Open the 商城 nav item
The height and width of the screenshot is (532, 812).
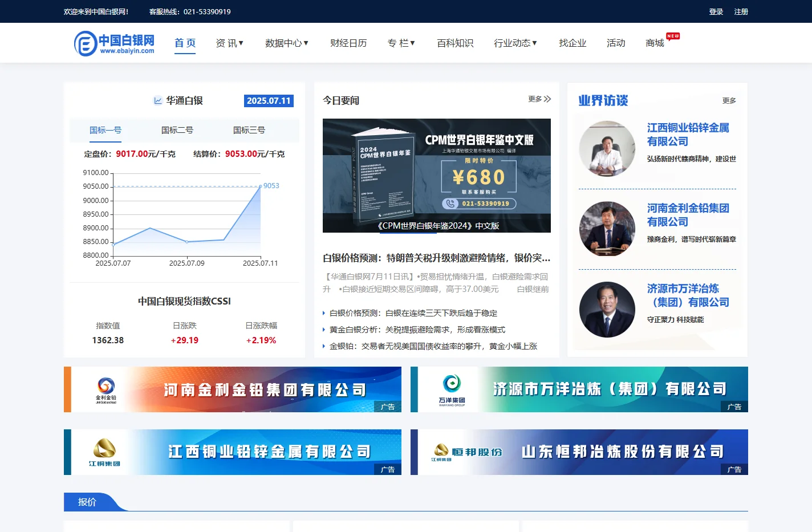pyautogui.click(x=655, y=43)
